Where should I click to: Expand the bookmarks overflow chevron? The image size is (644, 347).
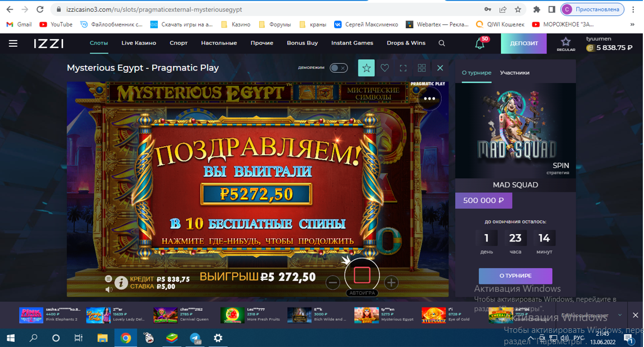632,25
